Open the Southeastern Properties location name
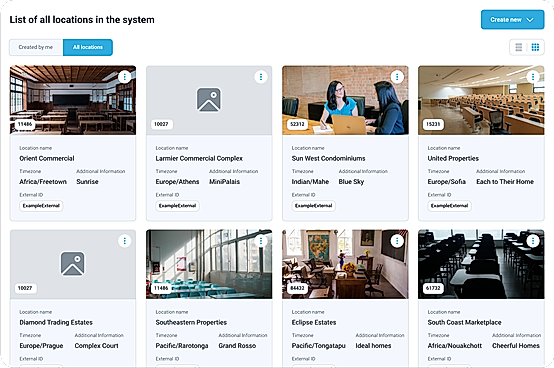Viewport: 554px width, 368px height. 191,322
